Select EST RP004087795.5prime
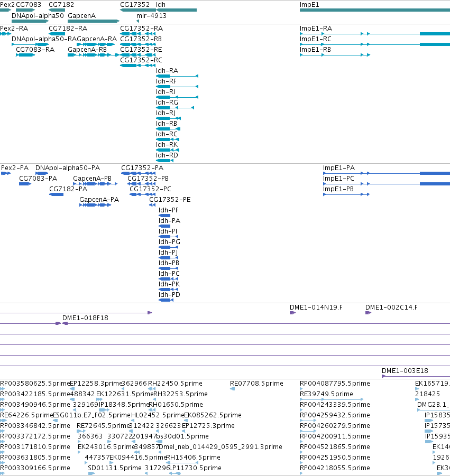 (335, 384)
